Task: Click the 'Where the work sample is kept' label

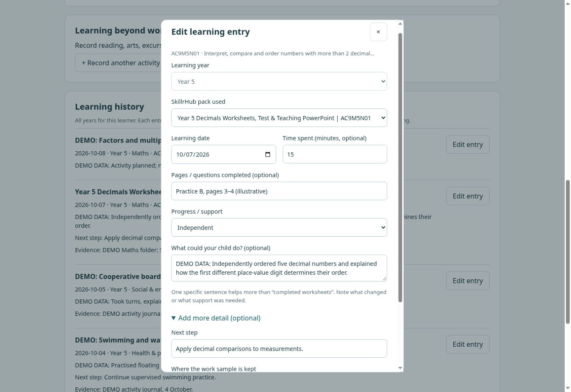Action: pos(213,369)
